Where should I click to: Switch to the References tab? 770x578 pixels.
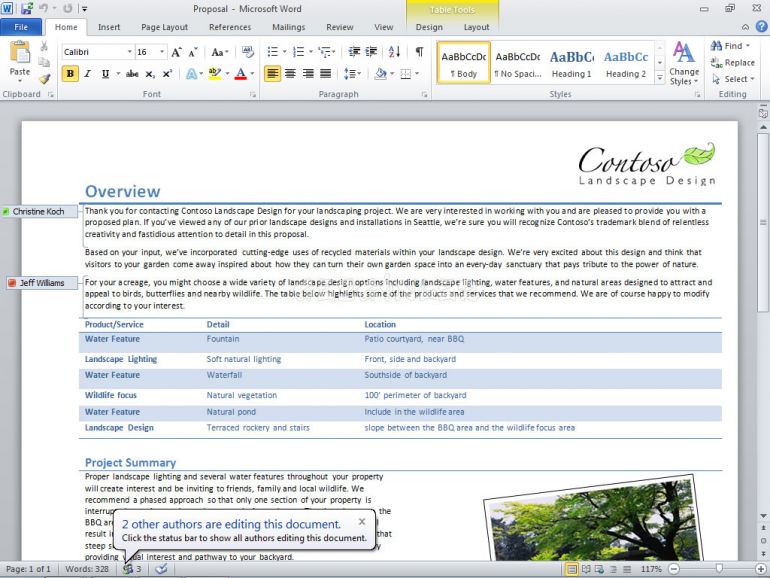pos(230,27)
